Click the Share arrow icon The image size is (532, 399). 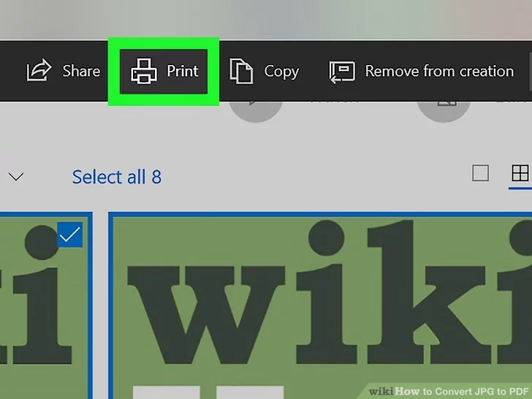38,71
